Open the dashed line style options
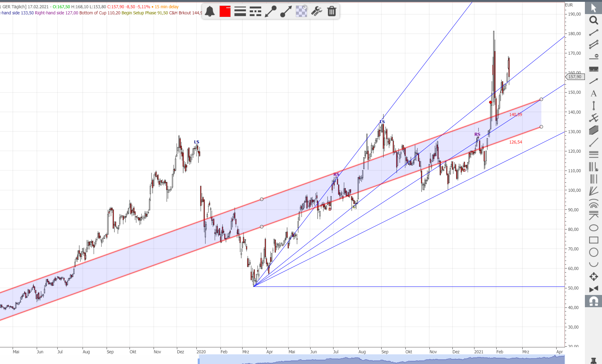The width and height of the screenshot is (602, 364). coord(255,11)
